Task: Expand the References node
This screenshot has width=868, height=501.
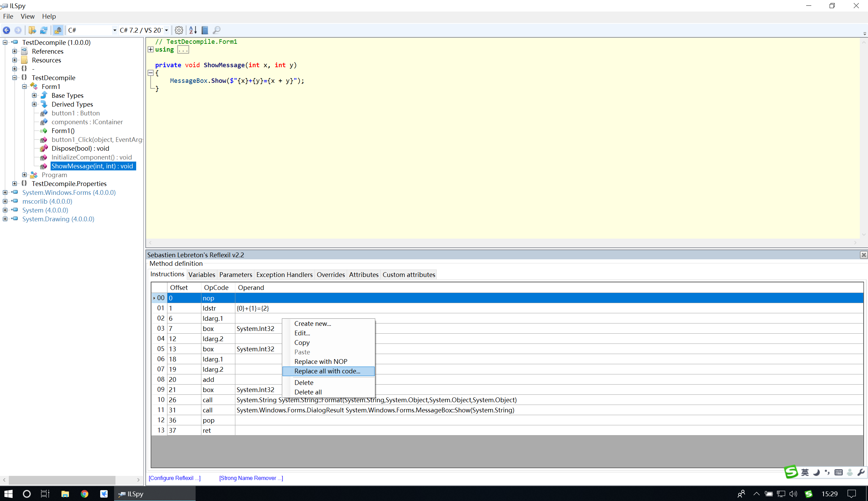Action: pos(15,51)
